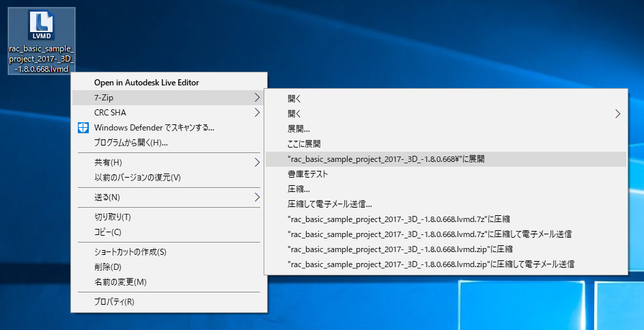Viewport: 644px width, 330px height.
Task: Expand the 共有(H) submenu arrow
Action: point(257,163)
